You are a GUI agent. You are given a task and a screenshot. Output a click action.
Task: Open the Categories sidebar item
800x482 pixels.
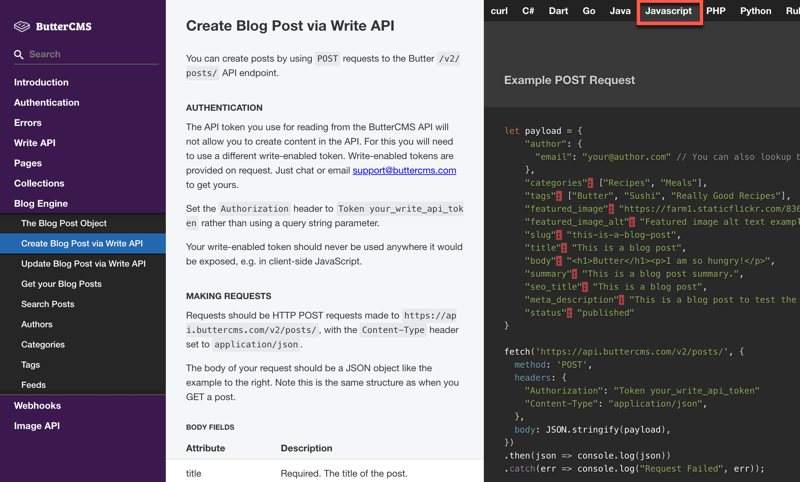pos(43,345)
